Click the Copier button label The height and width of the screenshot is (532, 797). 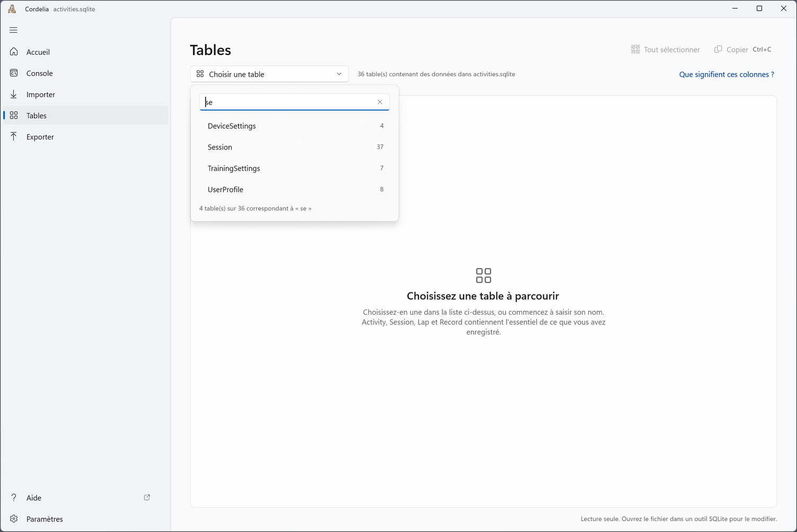737,49
